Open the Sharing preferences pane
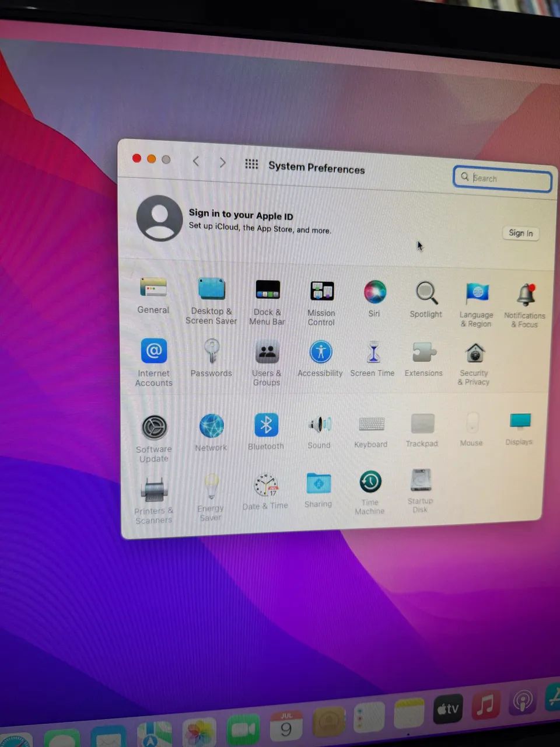The image size is (560, 747). pyautogui.click(x=318, y=490)
